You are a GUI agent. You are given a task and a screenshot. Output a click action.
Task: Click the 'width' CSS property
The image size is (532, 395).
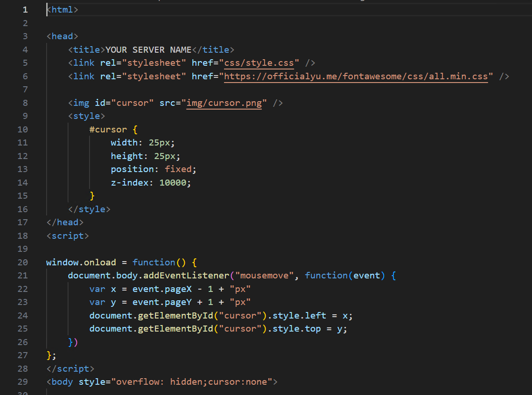[124, 143]
